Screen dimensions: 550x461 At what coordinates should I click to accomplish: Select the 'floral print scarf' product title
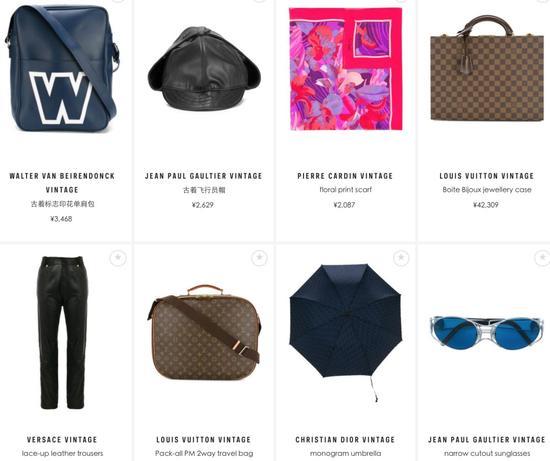[x=345, y=190]
